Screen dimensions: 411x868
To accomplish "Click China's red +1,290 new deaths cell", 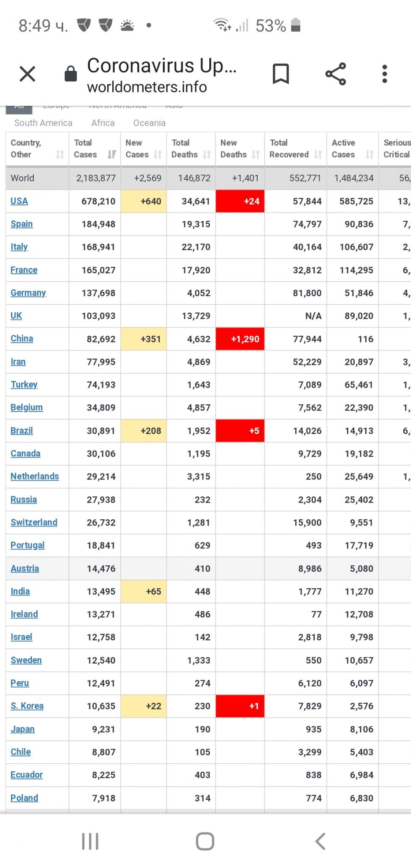I will tap(240, 339).
